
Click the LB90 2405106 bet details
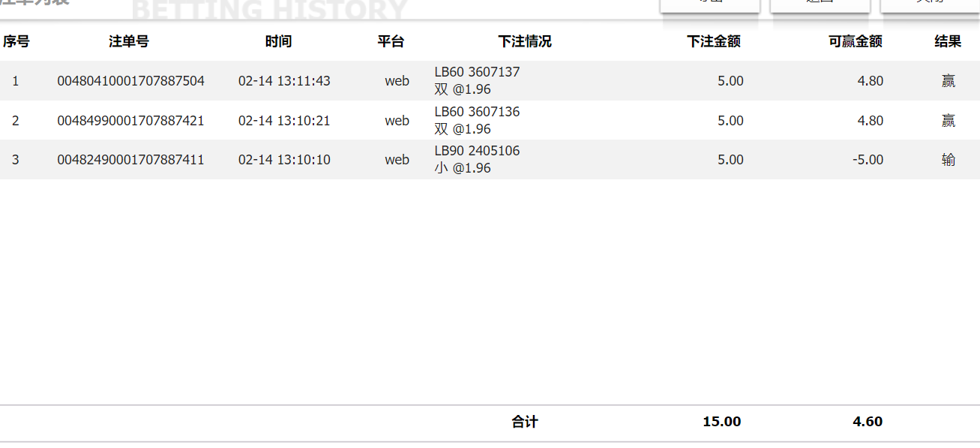click(477, 152)
